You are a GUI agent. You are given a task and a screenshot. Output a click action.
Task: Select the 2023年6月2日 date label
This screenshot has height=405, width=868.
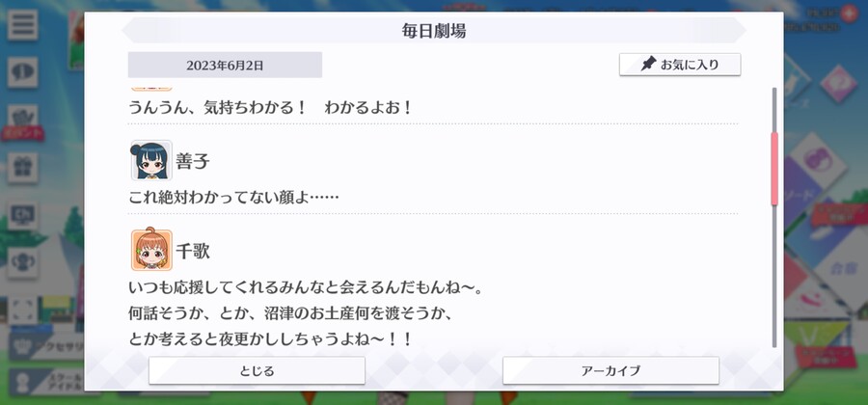pos(225,66)
